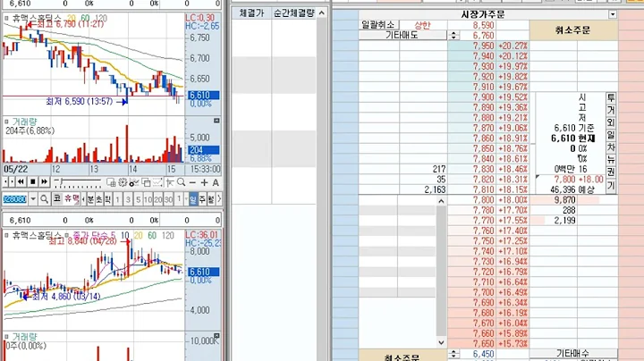Click the stop playback button in chart toolbar
The height and width of the screenshot is (361, 644).
click(x=33, y=181)
